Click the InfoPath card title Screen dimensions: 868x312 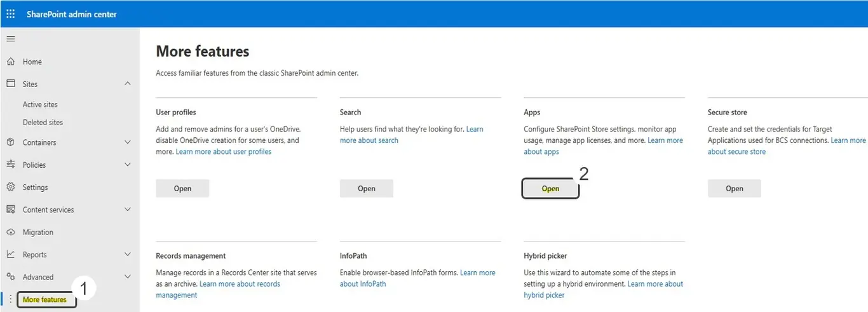[353, 256]
